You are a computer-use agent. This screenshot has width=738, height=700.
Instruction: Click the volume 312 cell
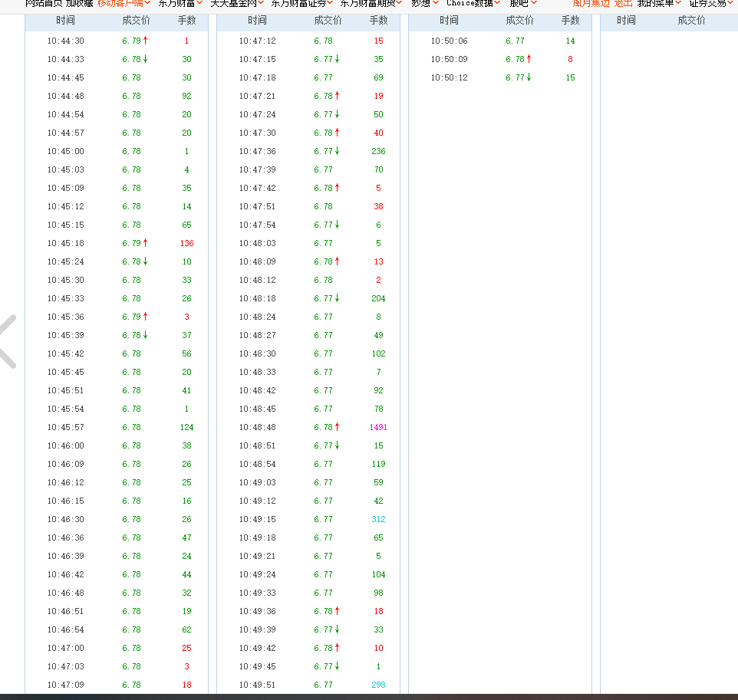click(378, 519)
